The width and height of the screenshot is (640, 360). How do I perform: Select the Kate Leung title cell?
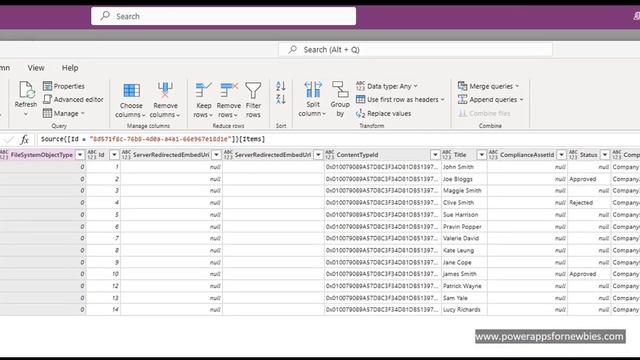tap(464, 250)
